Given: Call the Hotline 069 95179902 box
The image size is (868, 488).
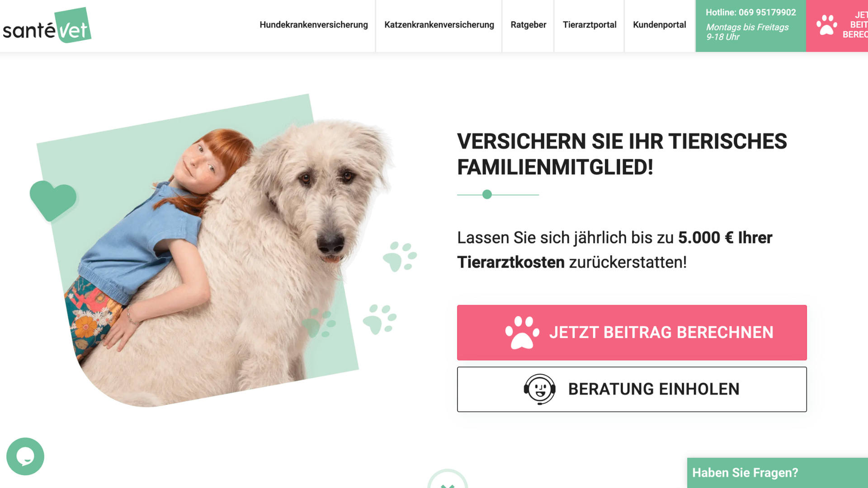Looking at the screenshot, I should click(x=750, y=26).
